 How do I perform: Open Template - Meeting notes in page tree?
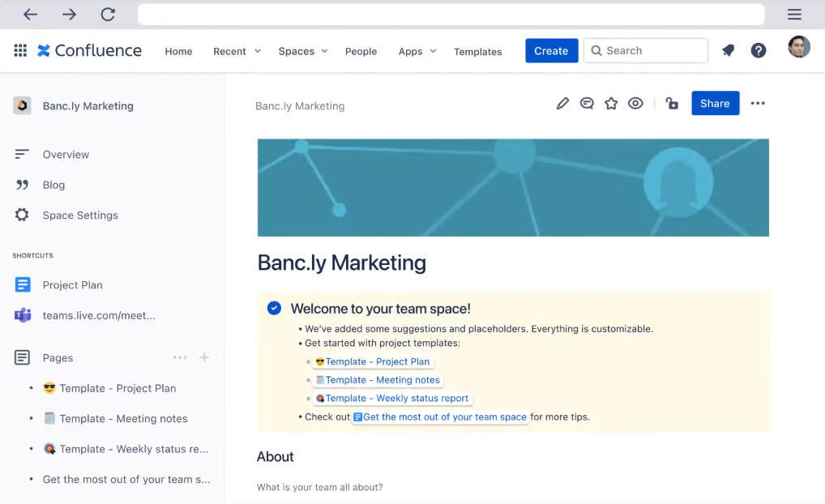[x=124, y=419]
